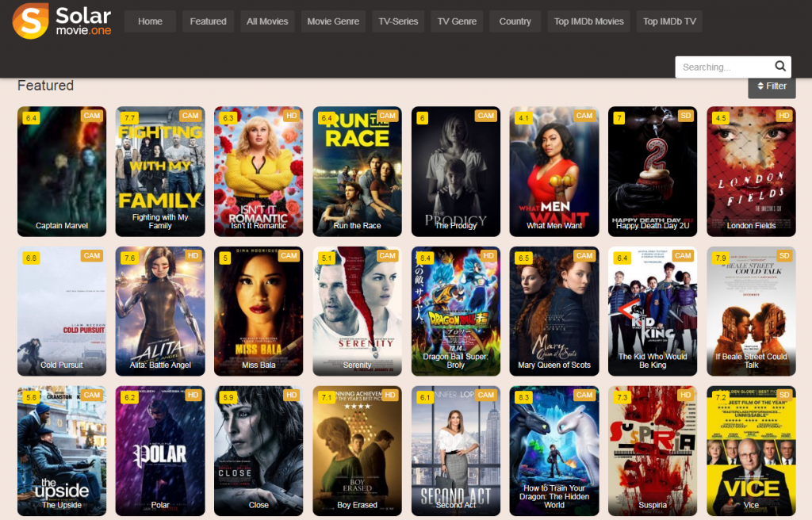
Task: Click into the Searching input field
Action: (x=725, y=67)
